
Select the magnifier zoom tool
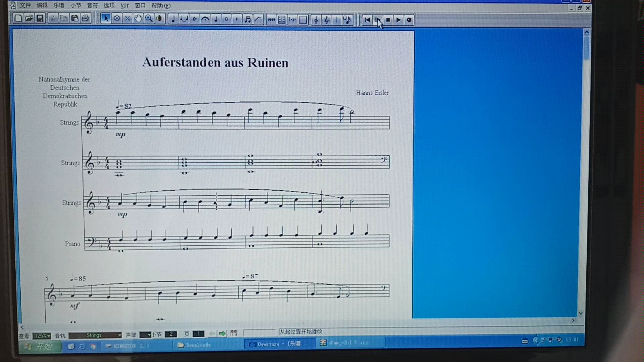149,19
